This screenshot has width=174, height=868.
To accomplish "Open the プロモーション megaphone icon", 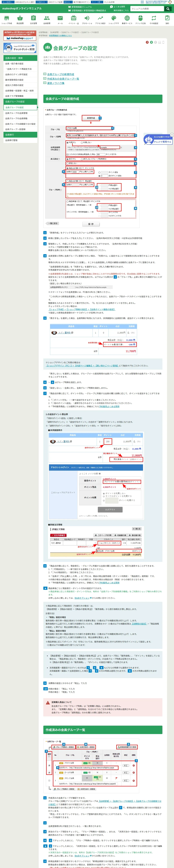I will point(87,18).
